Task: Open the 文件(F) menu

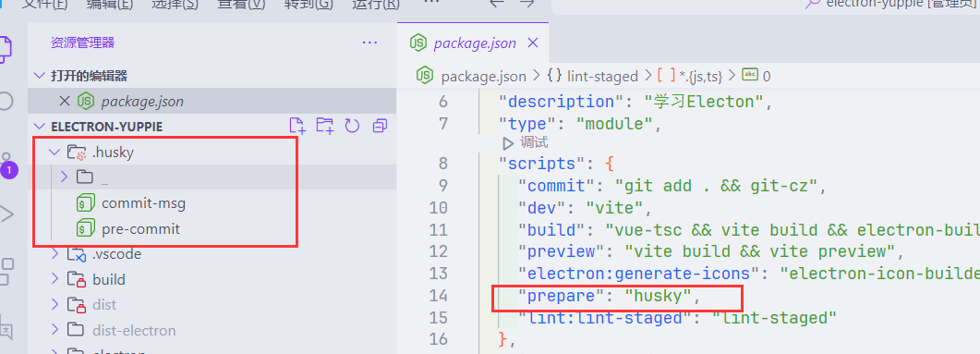Action: click(44, 4)
